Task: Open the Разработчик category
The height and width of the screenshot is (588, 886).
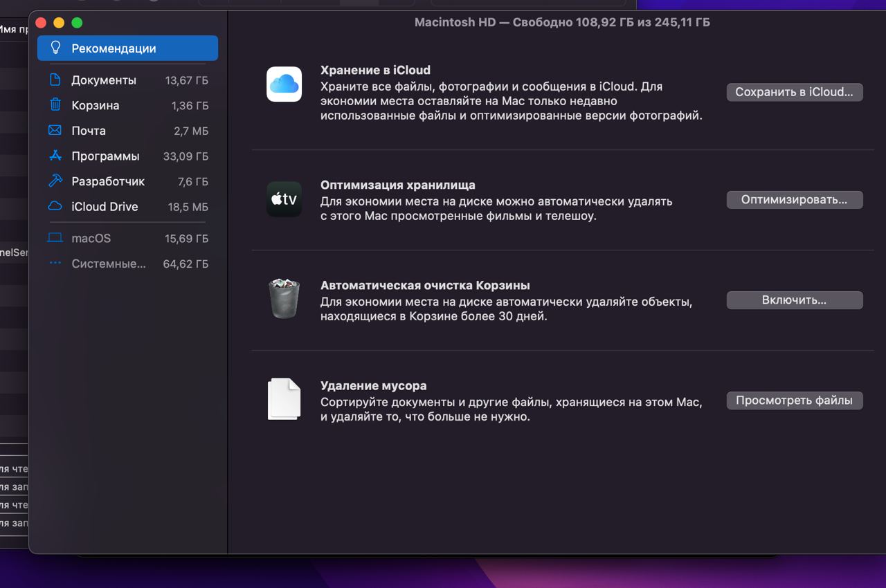Action: pos(127,181)
